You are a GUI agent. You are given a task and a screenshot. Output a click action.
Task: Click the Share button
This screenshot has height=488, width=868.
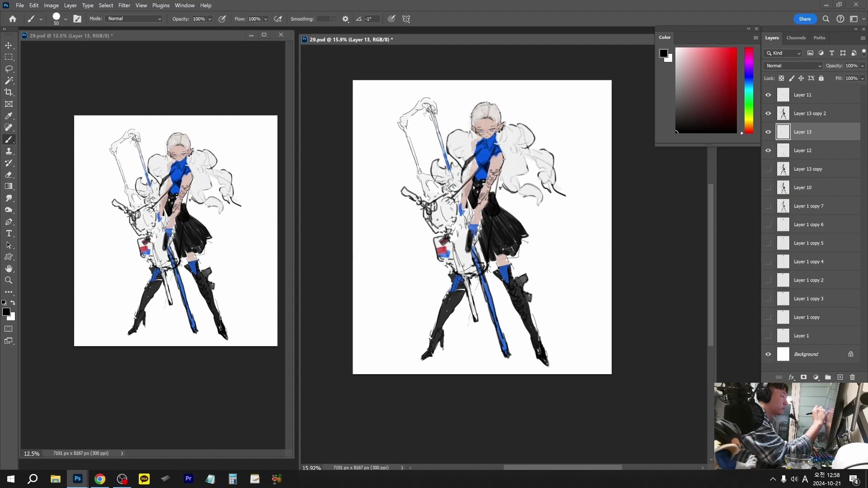tap(805, 19)
